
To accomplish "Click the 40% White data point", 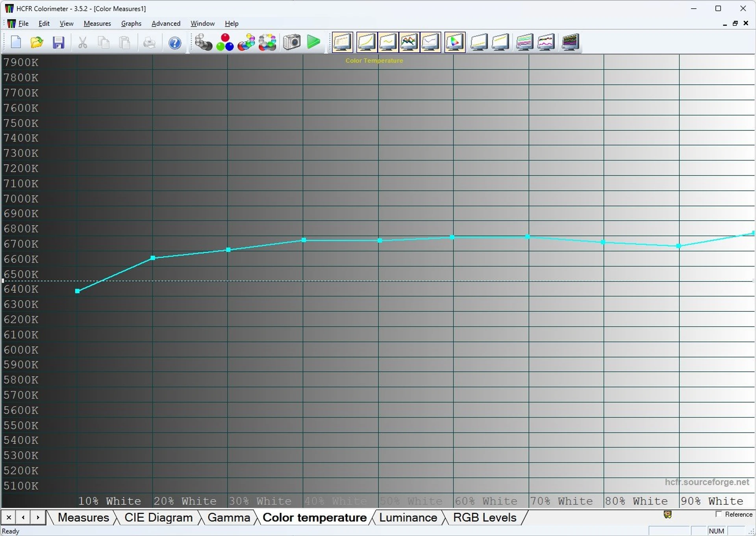I will click(304, 240).
